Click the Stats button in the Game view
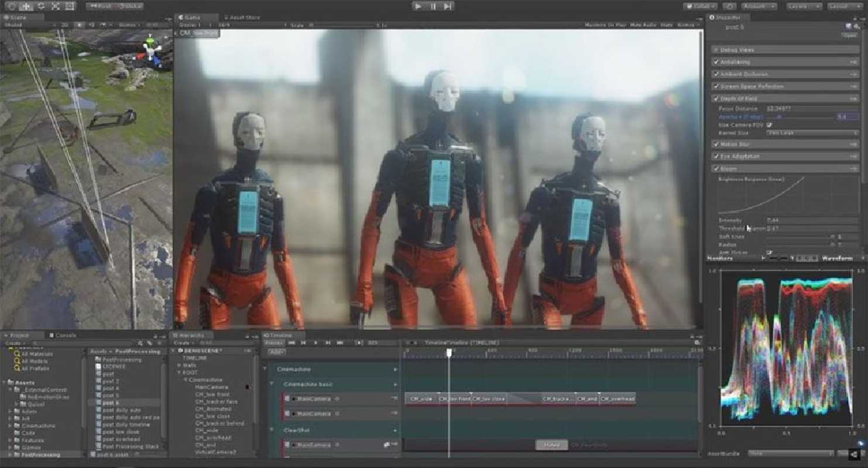Image resolution: width=868 pixels, height=468 pixels. pyautogui.click(x=665, y=23)
